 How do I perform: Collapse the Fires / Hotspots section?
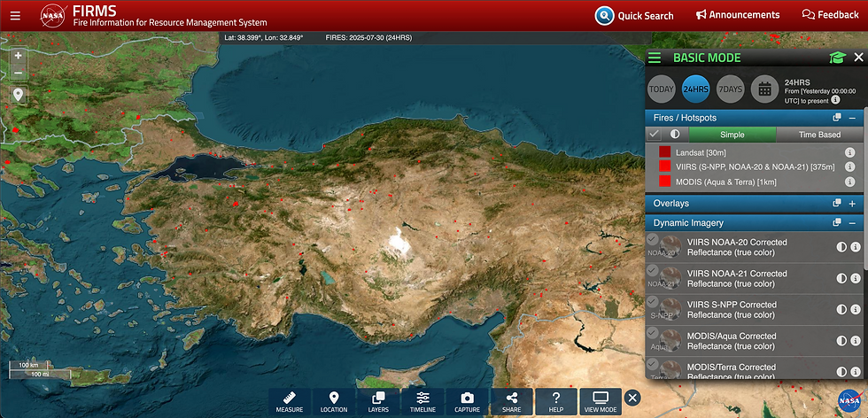(852, 118)
